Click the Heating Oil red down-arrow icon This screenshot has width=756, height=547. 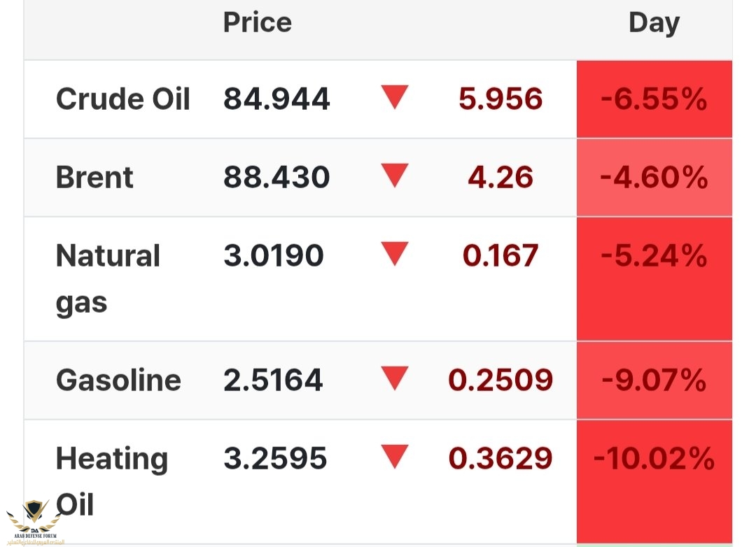click(x=394, y=456)
